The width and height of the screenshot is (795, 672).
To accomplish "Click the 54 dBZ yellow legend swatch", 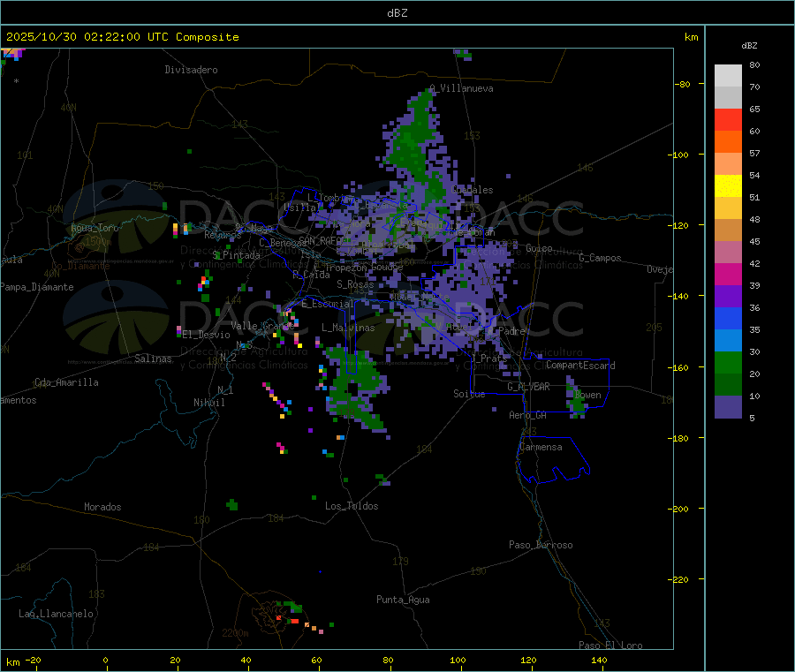I will (x=728, y=186).
